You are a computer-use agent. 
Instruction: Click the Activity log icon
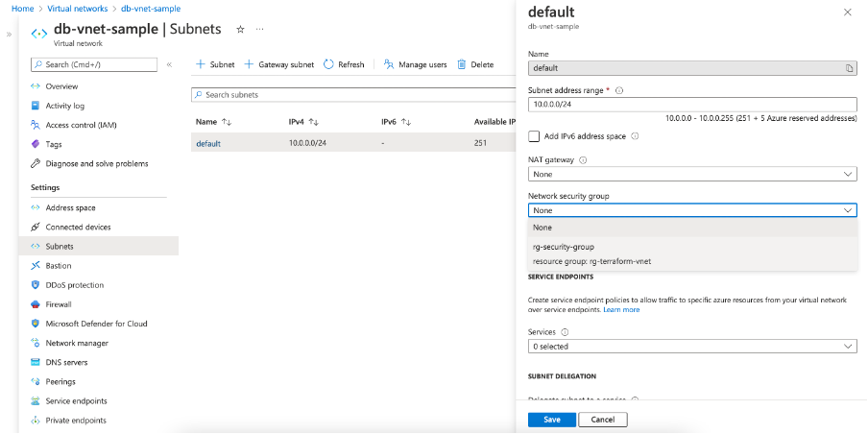coord(36,106)
